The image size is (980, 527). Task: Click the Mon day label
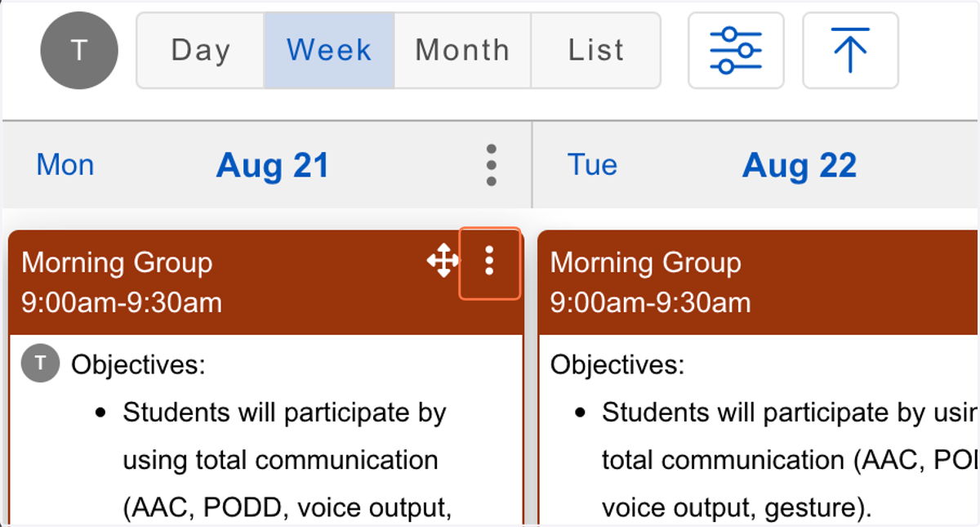(65, 165)
